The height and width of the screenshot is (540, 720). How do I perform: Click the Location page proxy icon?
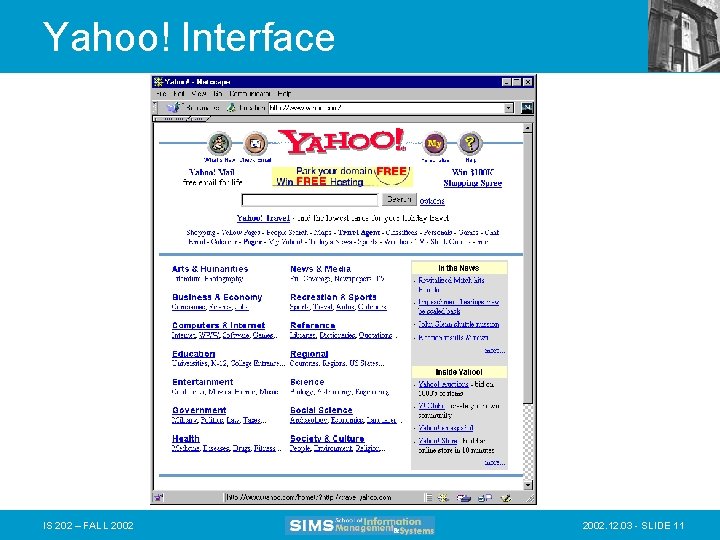tap(231, 108)
